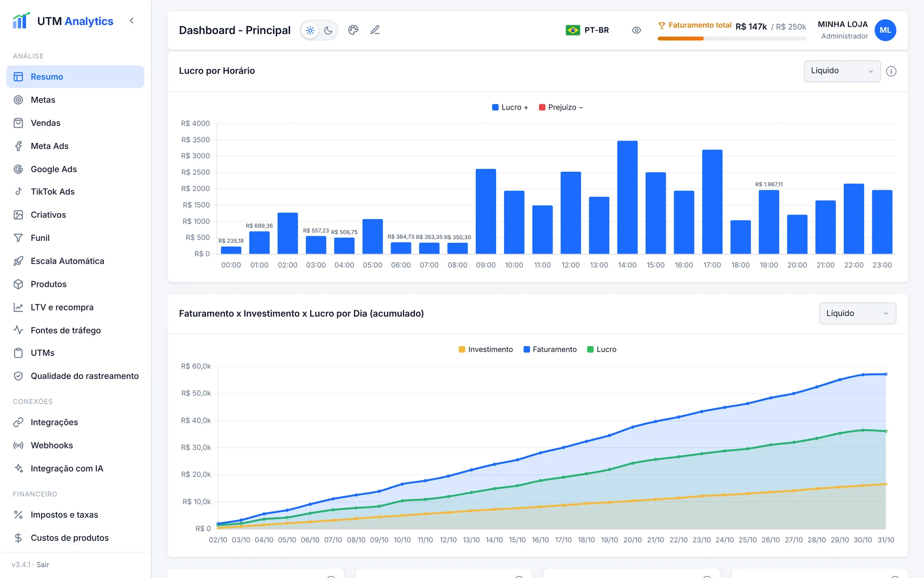The image size is (924, 578).
Task: Click the Produtos box icon
Action: pos(18,284)
